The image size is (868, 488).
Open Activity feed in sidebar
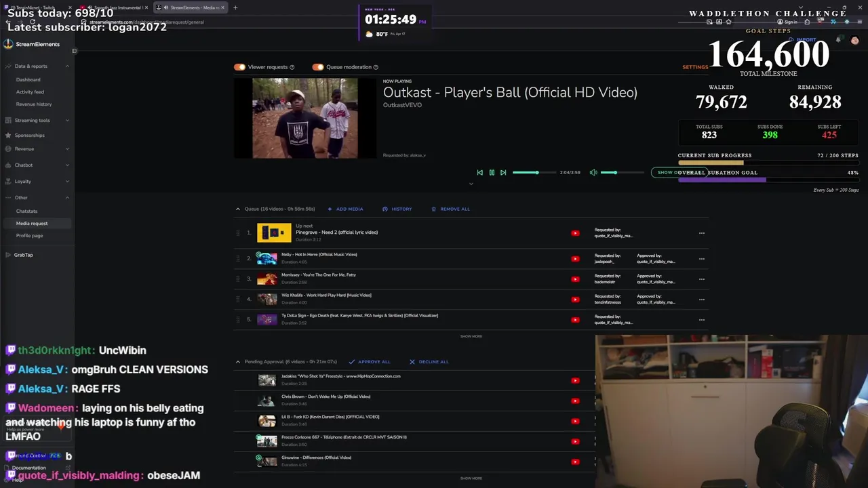pyautogui.click(x=30, y=92)
